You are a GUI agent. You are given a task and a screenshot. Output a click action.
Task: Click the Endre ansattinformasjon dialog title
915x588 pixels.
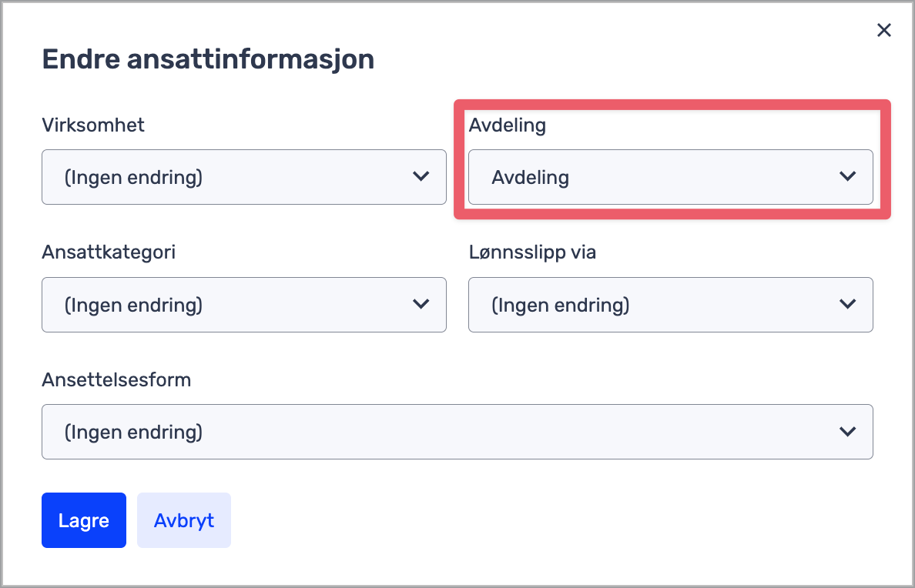click(x=208, y=59)
